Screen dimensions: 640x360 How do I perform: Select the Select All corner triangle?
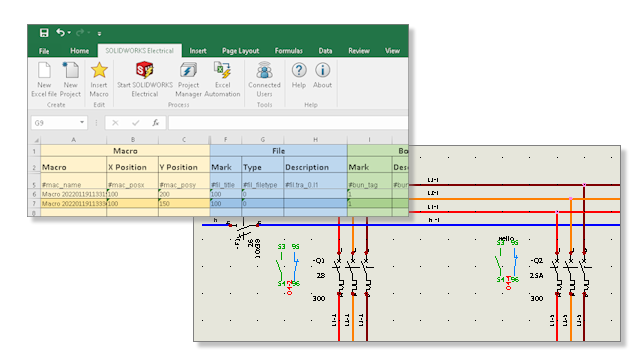pyautogui.click(x=36, y=140)
